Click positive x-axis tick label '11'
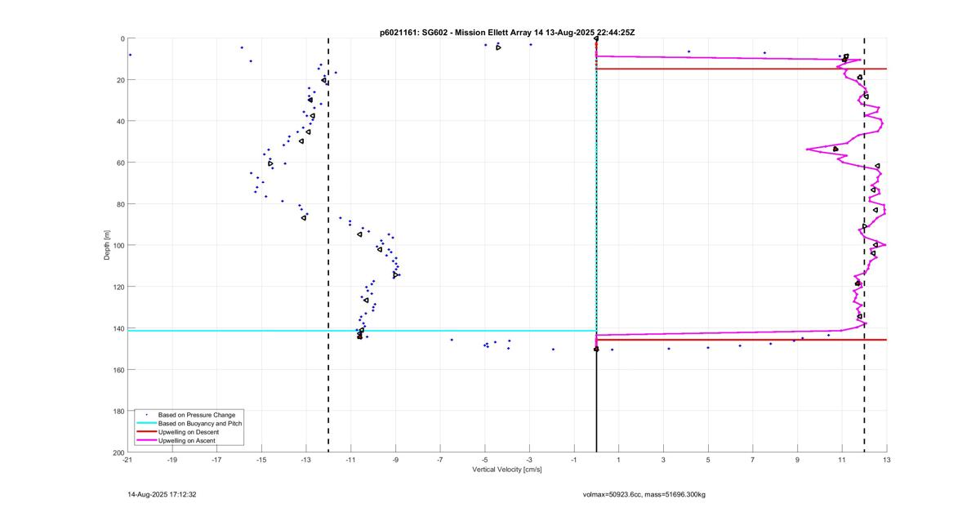The width and height of the screenshot is (980, 508). click(x=842, y=460)
